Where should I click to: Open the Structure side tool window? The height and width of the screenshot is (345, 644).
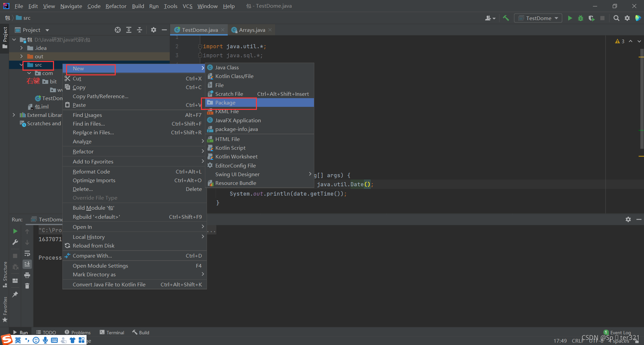point(5,274)
